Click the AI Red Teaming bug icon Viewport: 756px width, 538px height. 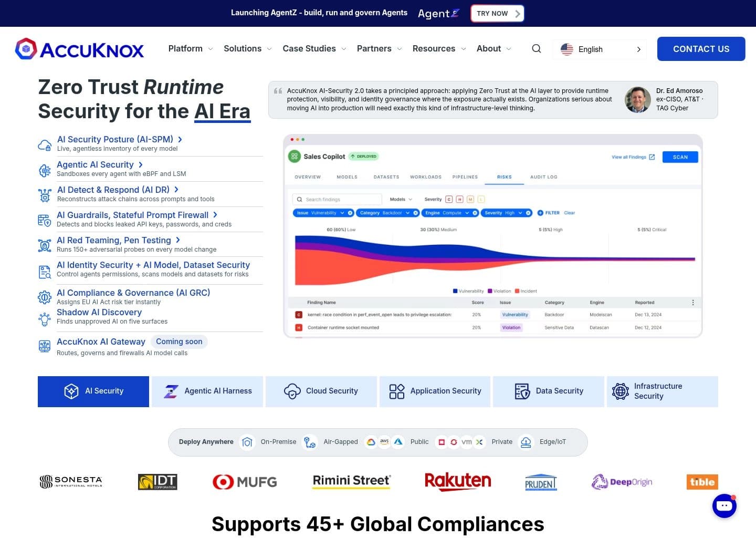pyautogui.click(x=45, y=245)
